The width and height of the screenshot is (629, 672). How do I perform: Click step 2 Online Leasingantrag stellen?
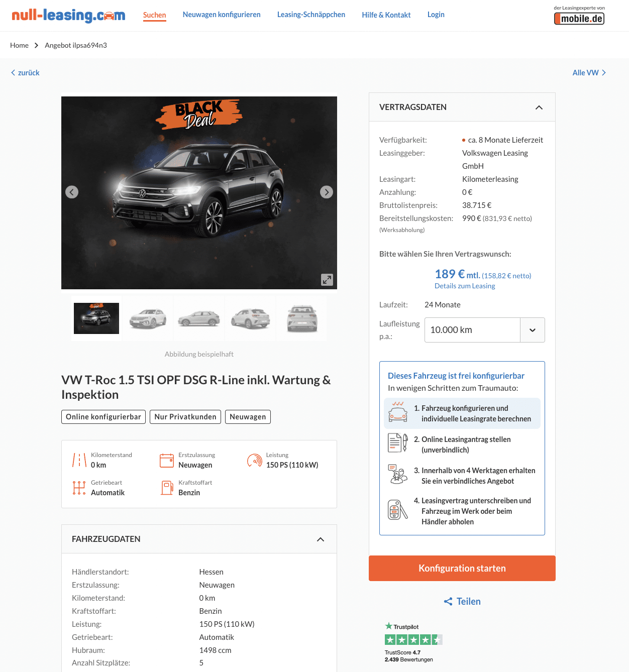pos(462,444)
